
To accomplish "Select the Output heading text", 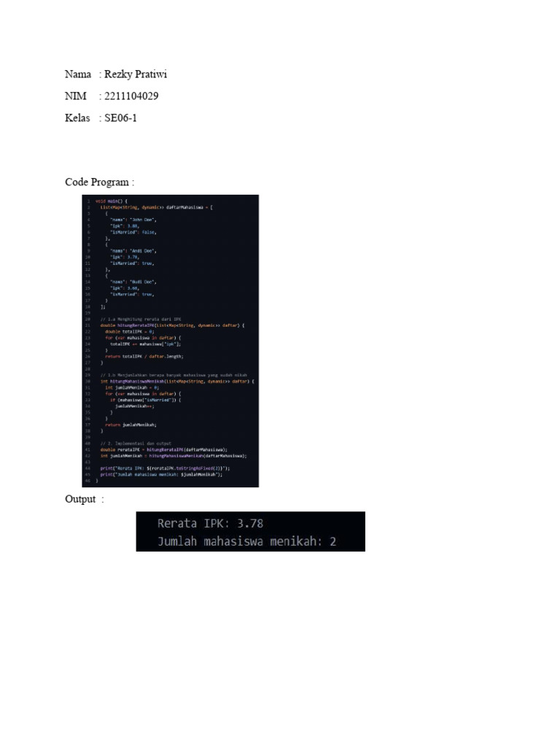I will 80,499.
